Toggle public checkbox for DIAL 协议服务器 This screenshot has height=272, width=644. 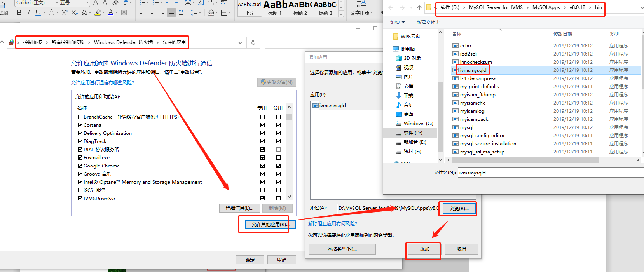(278, 150)
